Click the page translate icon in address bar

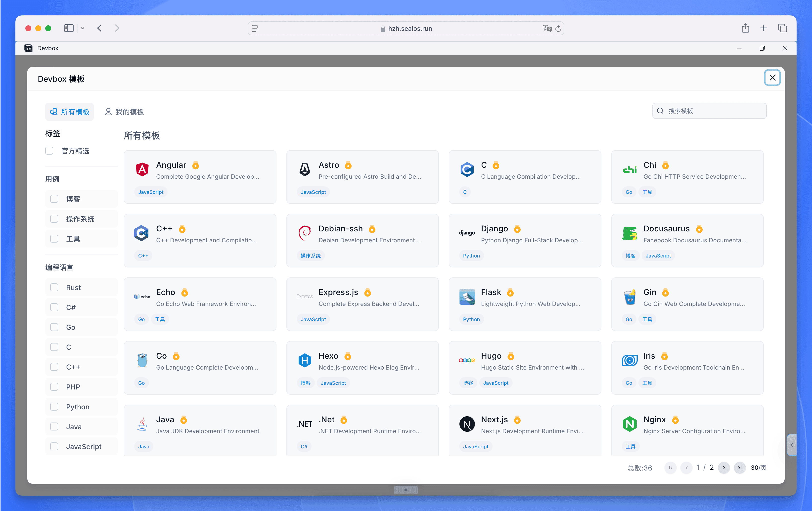pyautogui.click(x=547, y=28)
